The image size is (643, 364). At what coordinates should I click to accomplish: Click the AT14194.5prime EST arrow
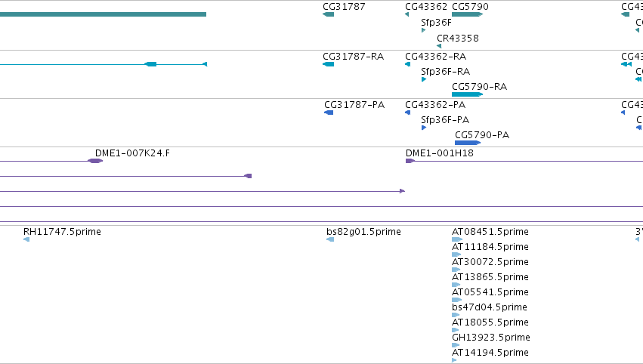tap(454, 360)
